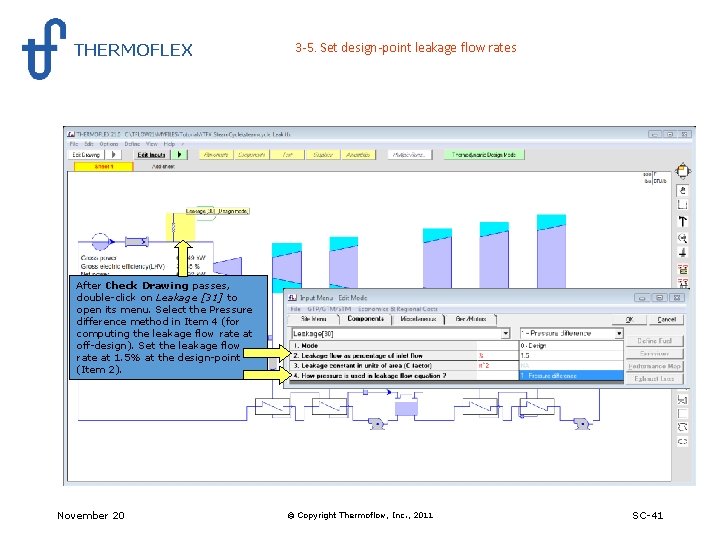
Task: Click the generator circle icon on the flowsheet
Action: pos(101,241)
